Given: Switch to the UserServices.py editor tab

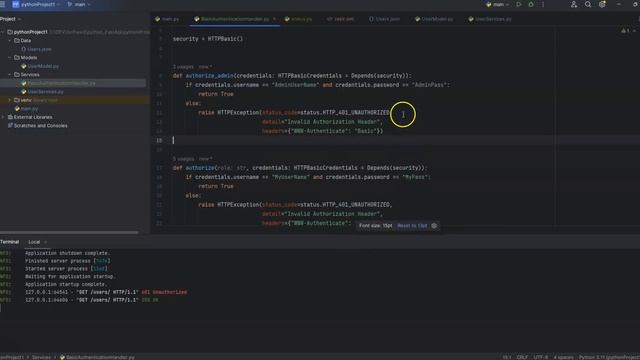Looking at the screenshot, I should (x=490, y=19).
